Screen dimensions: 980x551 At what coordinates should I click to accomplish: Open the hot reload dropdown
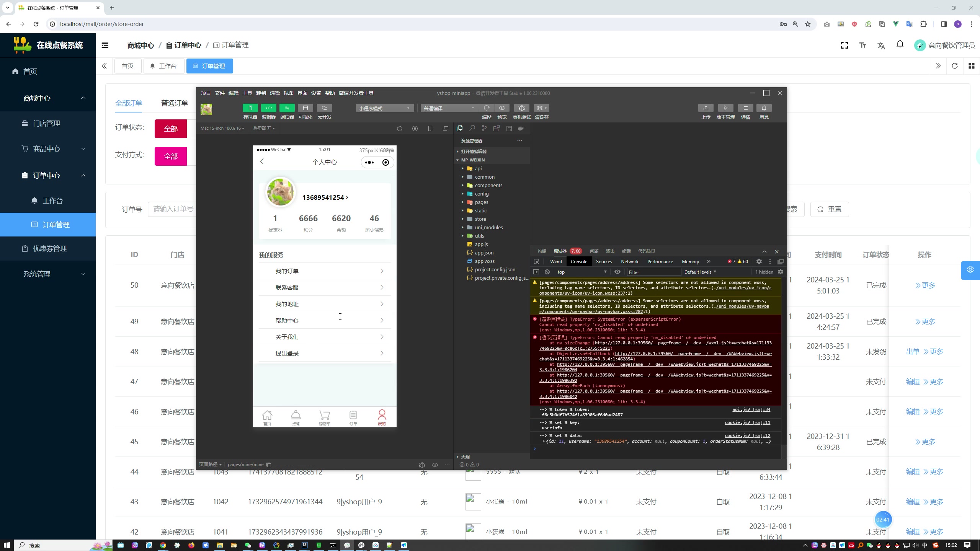(x=264, y=128)
